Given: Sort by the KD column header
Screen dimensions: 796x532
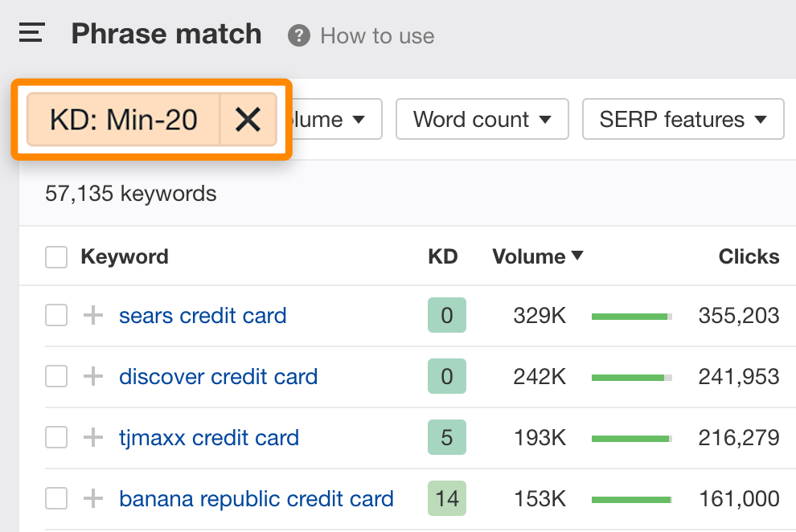Looking at the screenshot, I should point(442,257).
